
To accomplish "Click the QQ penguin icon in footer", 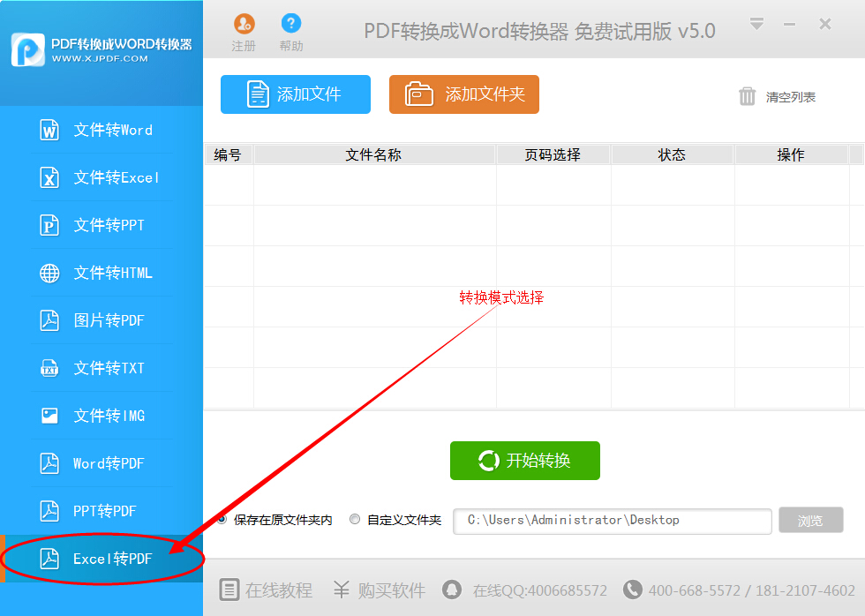I will (452, 590).
